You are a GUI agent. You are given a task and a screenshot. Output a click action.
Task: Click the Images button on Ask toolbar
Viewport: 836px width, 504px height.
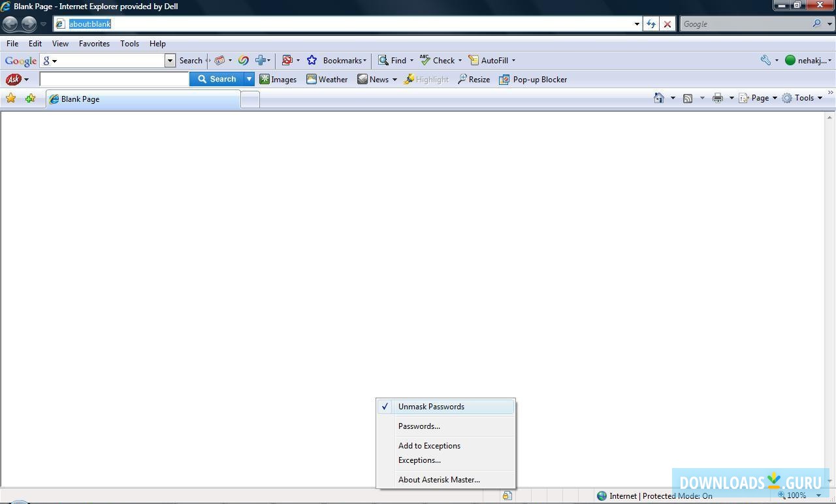278,80
